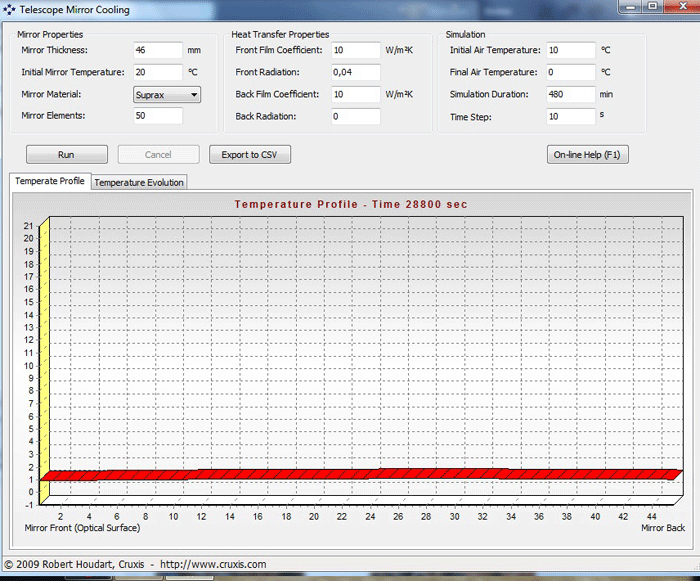Edit Simulation Duration field
This screenshot has width=700, height=581.
(x=571, y=94)
